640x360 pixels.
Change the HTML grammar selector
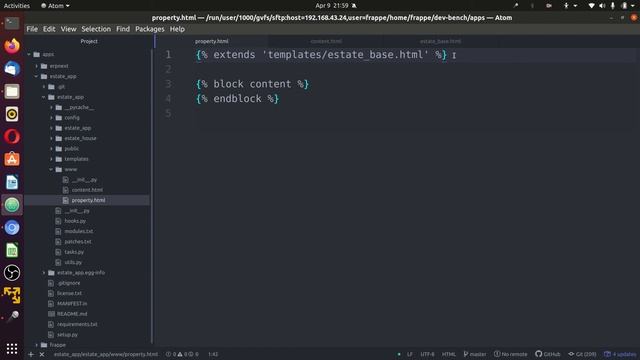(449, 354)
